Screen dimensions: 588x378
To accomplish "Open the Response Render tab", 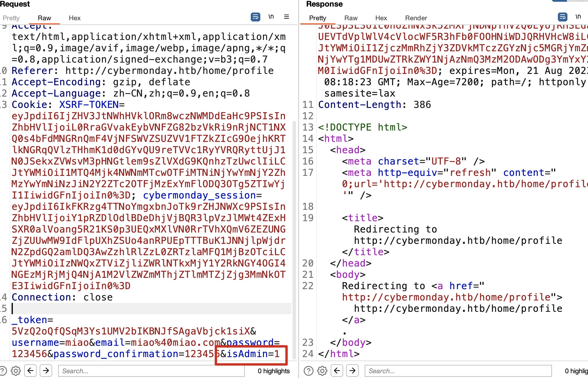I will [x=416, y=18].
